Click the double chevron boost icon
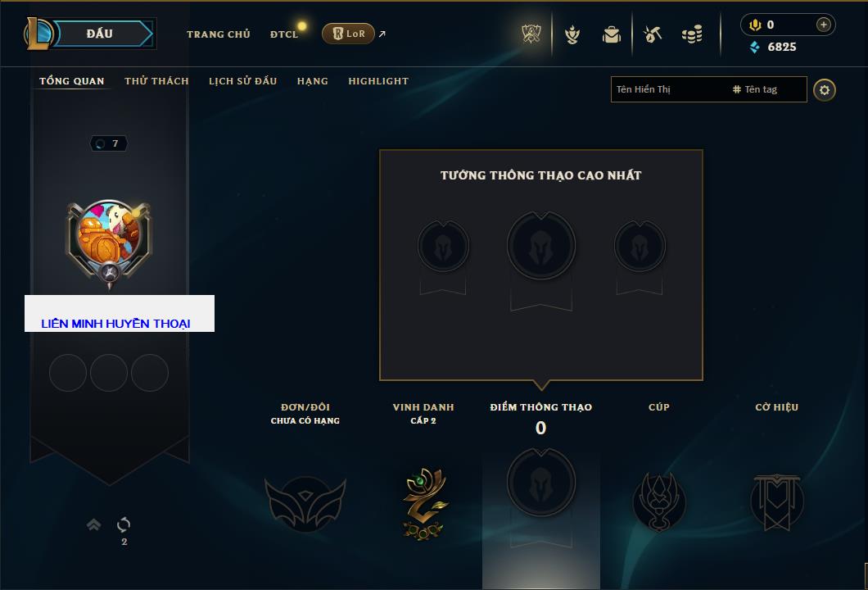Image resolution: width=868 pixels, height=590 pixels. 93,524
